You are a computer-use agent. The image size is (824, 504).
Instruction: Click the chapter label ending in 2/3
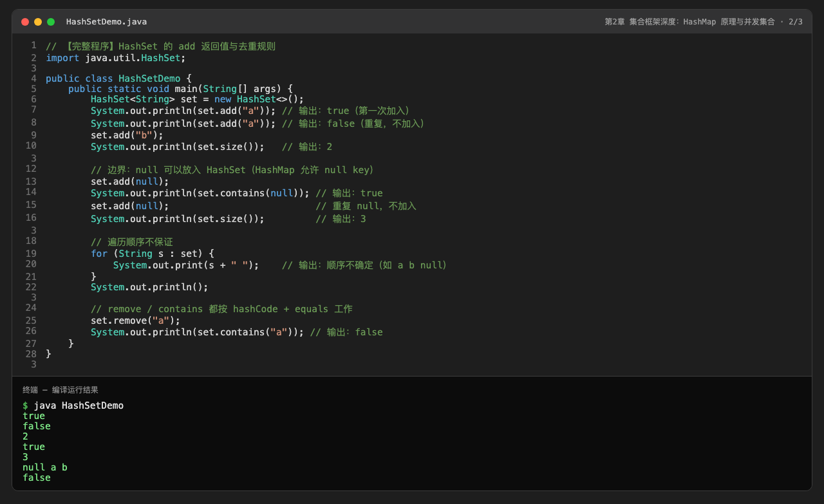[x=704, y=22]
